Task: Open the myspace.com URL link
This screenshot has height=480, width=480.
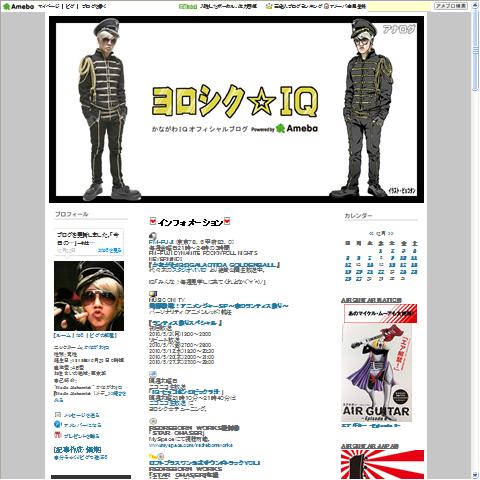Action: [x=191, y=445]
